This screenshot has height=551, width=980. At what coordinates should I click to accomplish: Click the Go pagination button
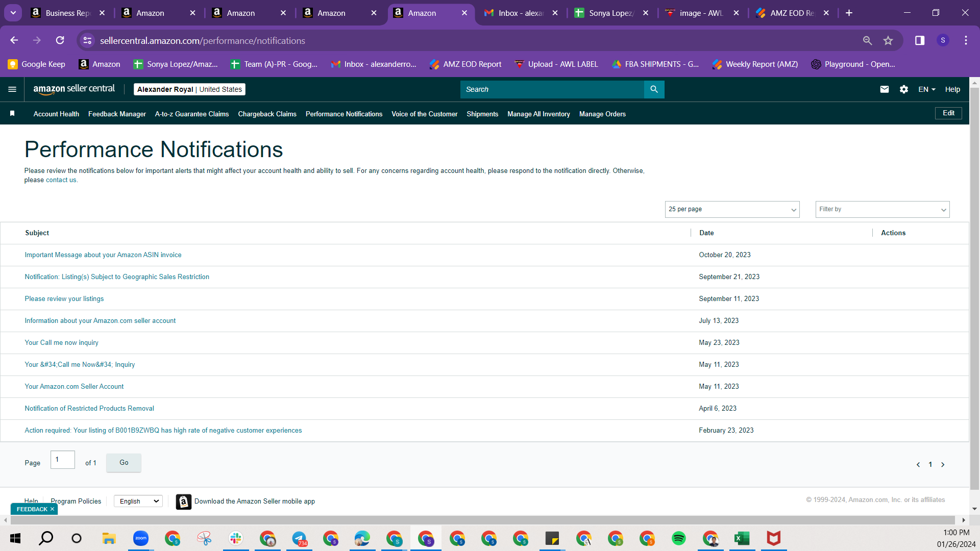click(124, 463)
